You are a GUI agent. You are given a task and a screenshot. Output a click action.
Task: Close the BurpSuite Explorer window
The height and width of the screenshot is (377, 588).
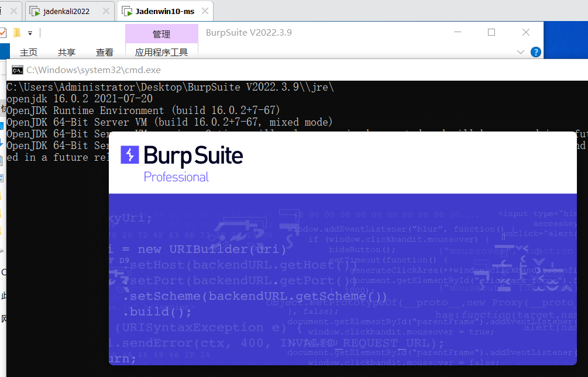526,32
